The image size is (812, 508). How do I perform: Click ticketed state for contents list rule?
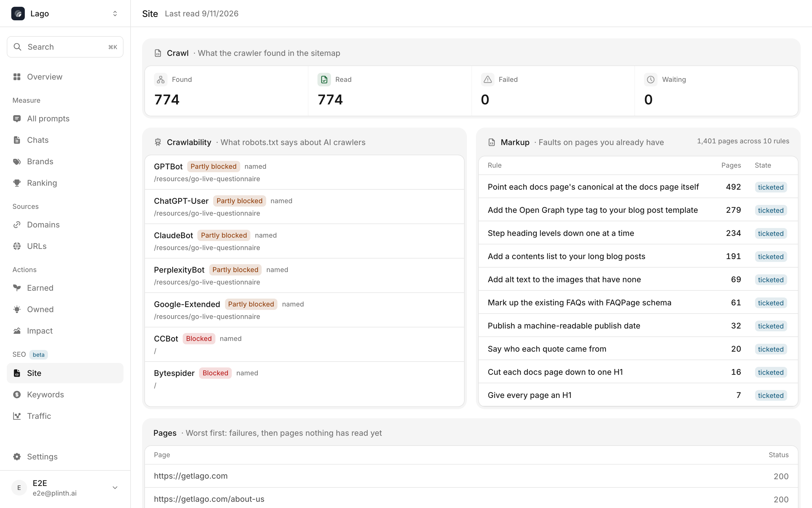point(771,257)
